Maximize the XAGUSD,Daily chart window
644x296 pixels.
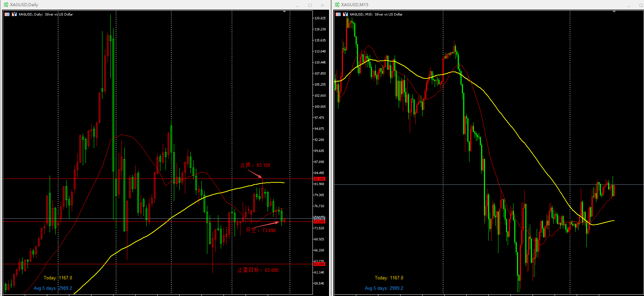[x=310, y=5]
